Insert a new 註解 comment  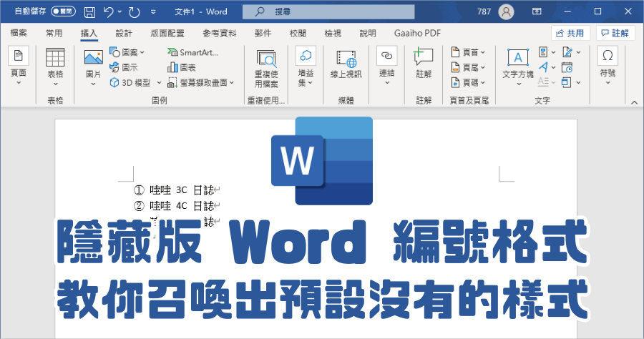pos(424,63)
